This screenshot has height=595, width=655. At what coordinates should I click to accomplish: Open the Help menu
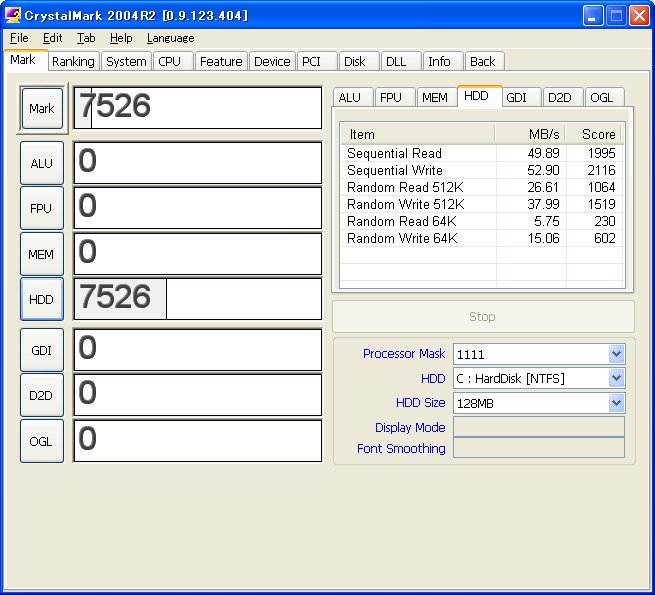(121, 38)
